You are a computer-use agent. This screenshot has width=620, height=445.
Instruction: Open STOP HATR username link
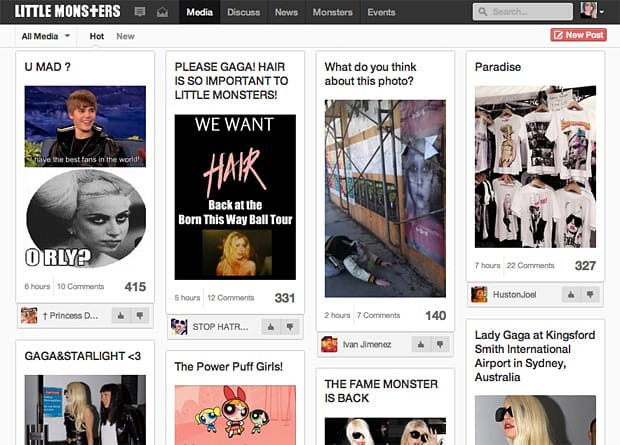coord(220,327)
